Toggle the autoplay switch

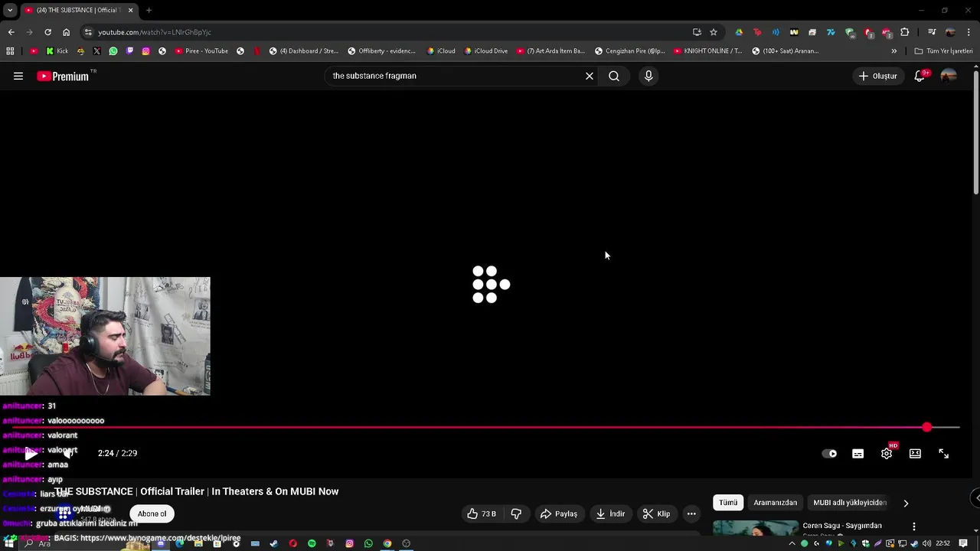point(829,454)
